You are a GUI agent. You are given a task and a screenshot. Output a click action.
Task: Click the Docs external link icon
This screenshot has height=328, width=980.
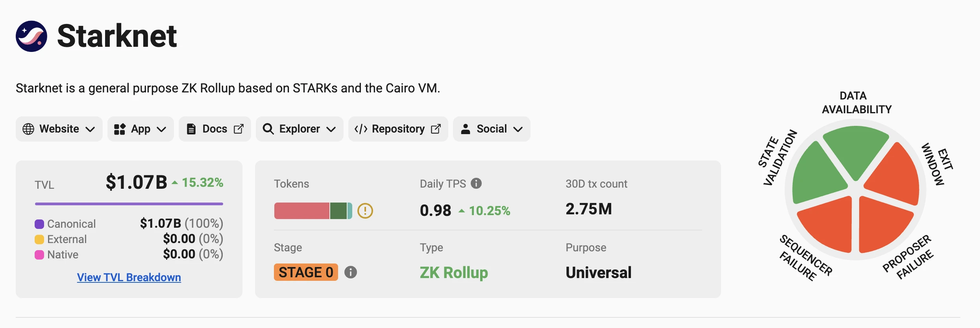coord(239,129)
